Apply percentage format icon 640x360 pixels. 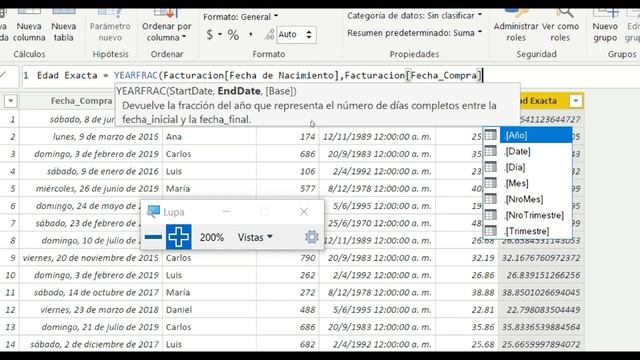(x=233, y=35)
